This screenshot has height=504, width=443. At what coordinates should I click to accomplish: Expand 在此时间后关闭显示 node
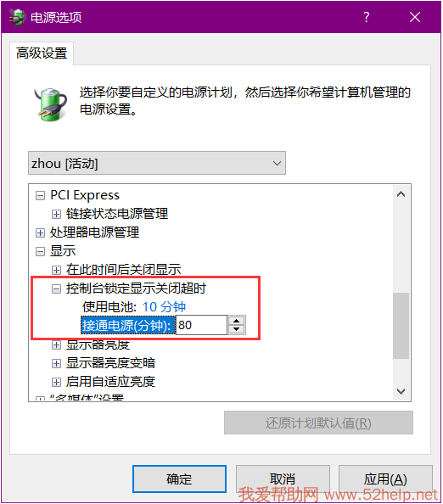click(56, 270)
